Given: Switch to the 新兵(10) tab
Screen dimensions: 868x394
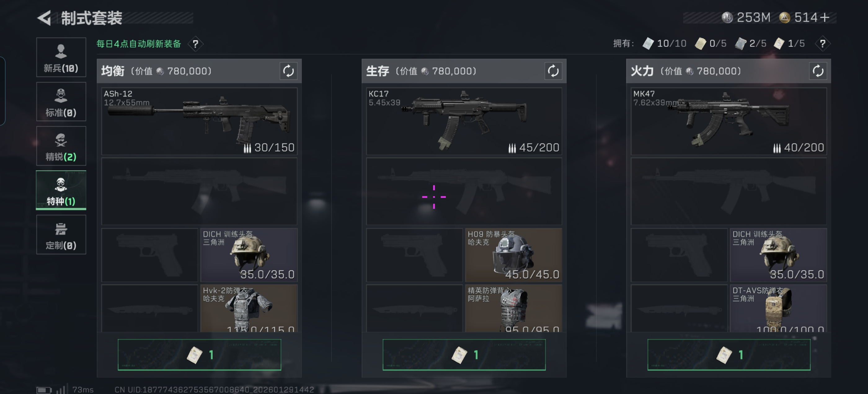Looking at the screenshot, I should pyautogui.click(x=61, y=57).
